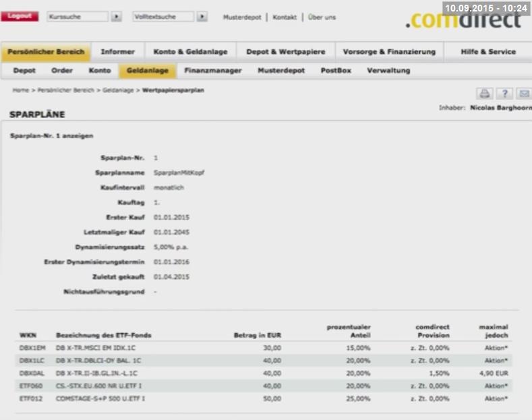Open the Informer tab
The image size is (532, 420).
click(118, 52)
